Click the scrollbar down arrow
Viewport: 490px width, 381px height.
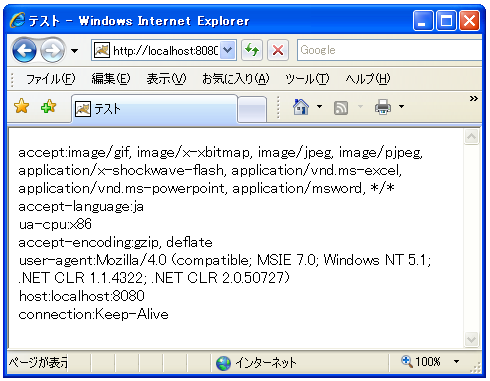[x=472, y=340]
